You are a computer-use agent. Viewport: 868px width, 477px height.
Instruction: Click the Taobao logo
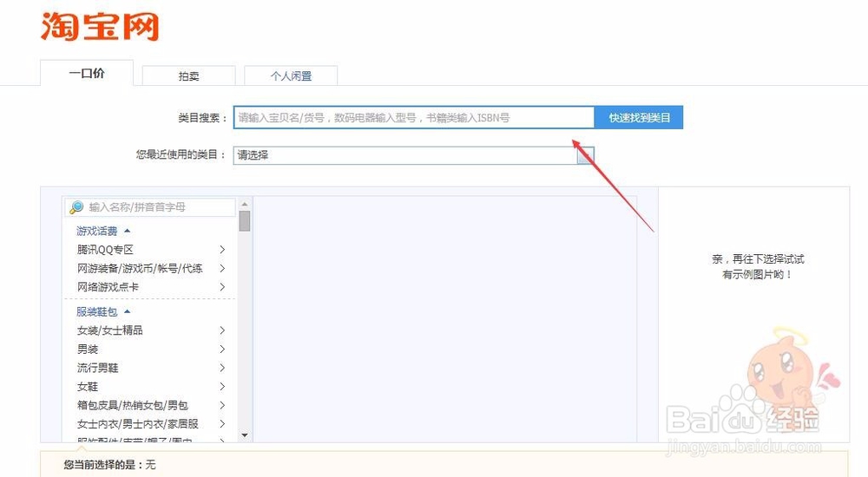tap(100, 27)
